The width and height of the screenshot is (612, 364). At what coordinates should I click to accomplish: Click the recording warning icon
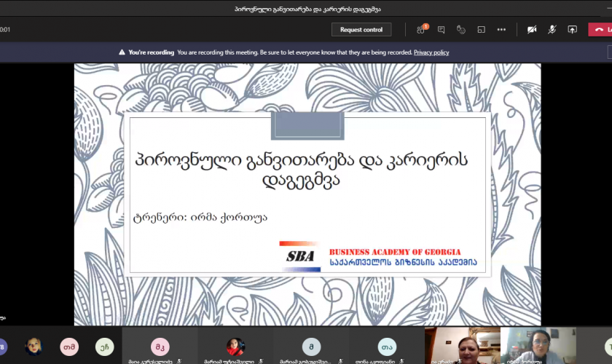coord(122,52)
